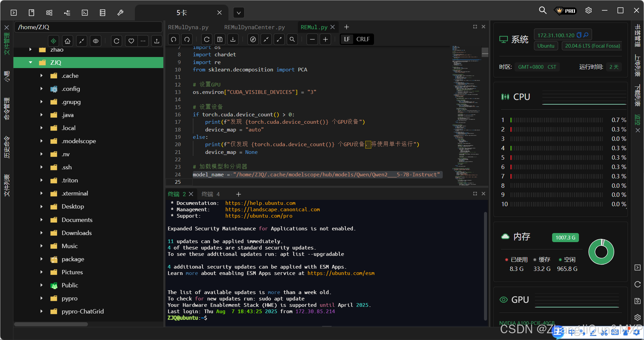Switch to terminal tab 终端 4

(211, 194)
